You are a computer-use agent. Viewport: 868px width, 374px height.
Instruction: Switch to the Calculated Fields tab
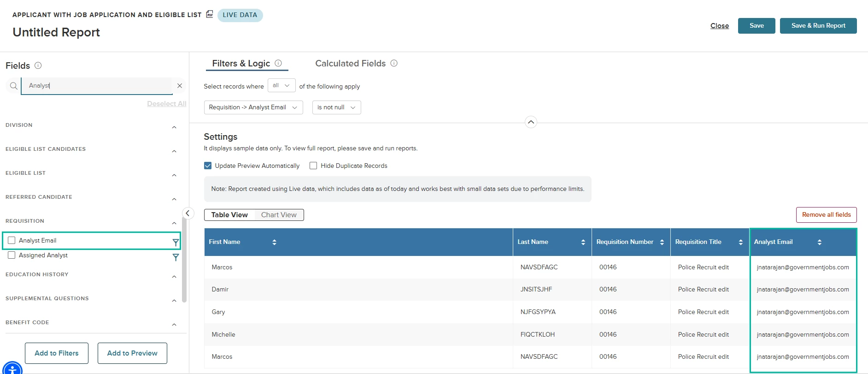(350, 63)
